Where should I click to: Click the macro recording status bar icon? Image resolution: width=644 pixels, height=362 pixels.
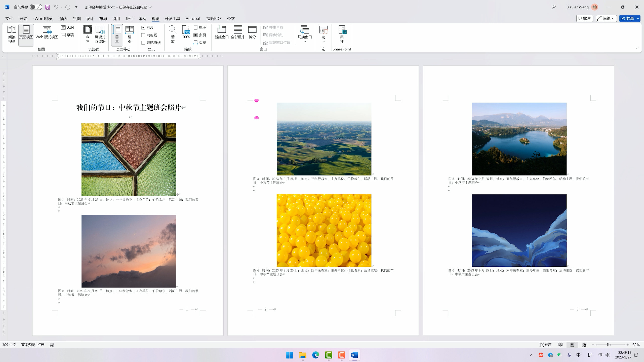[x=52, y=345]
